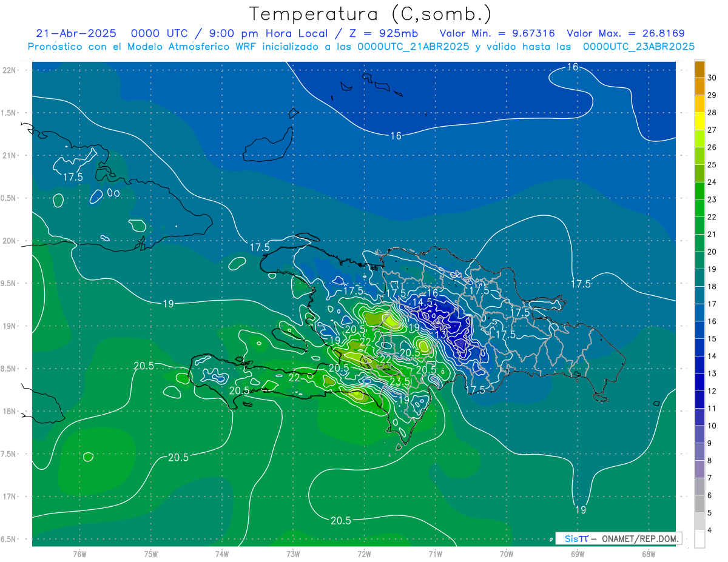Click the yellow colorbar segment between 27 and 28
This screenshot has height=562, width=728.
[699, 121]
